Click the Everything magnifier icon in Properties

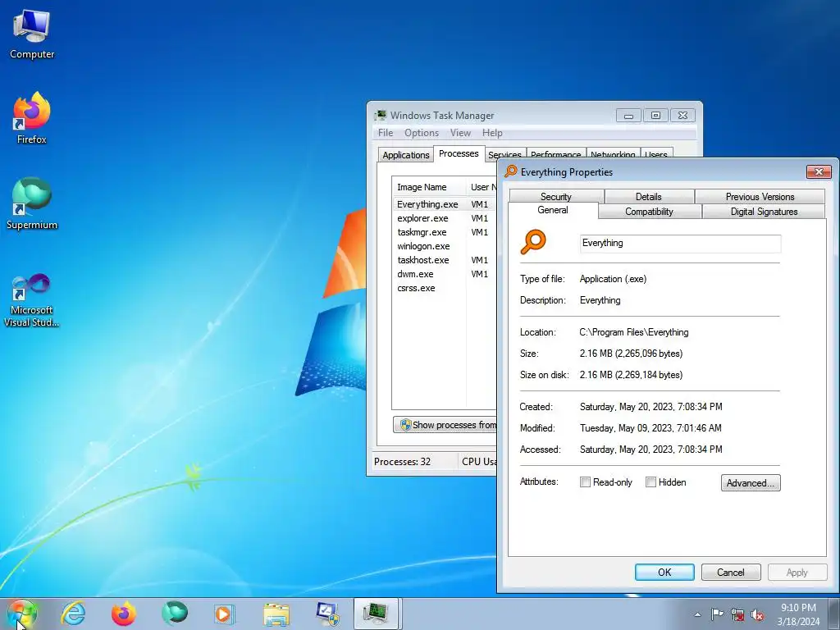(533, 242)
